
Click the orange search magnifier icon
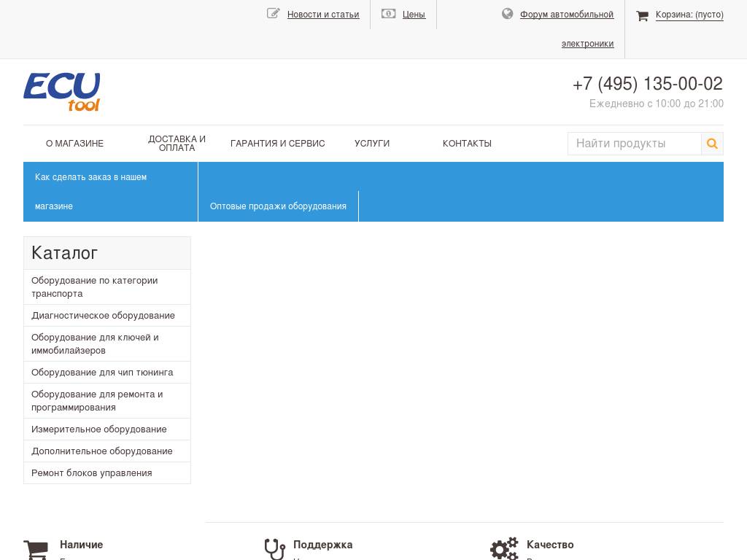coord(712,144)
